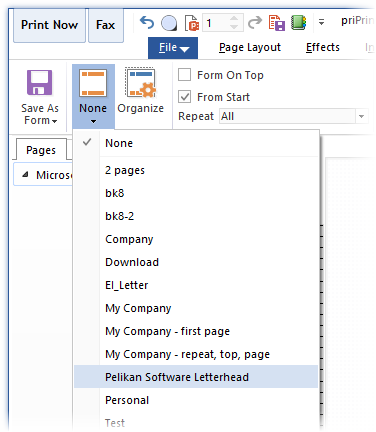Select the bk8-2 form entry
The image size is (376, 432).
click(x=196, y=216)
